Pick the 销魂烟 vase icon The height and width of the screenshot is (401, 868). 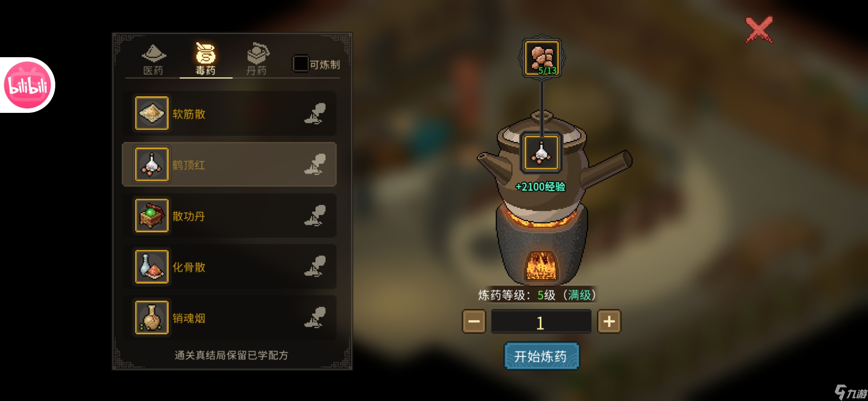click(x=152, y=318)
